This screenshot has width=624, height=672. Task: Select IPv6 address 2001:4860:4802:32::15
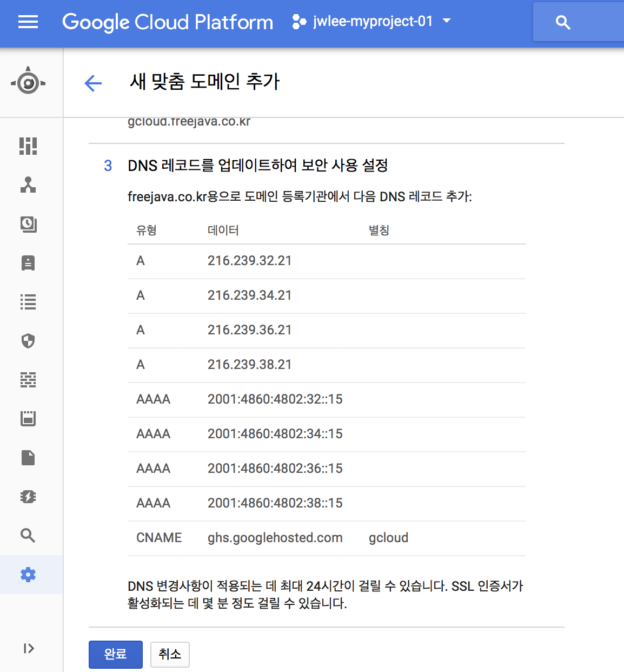(275, 399)
